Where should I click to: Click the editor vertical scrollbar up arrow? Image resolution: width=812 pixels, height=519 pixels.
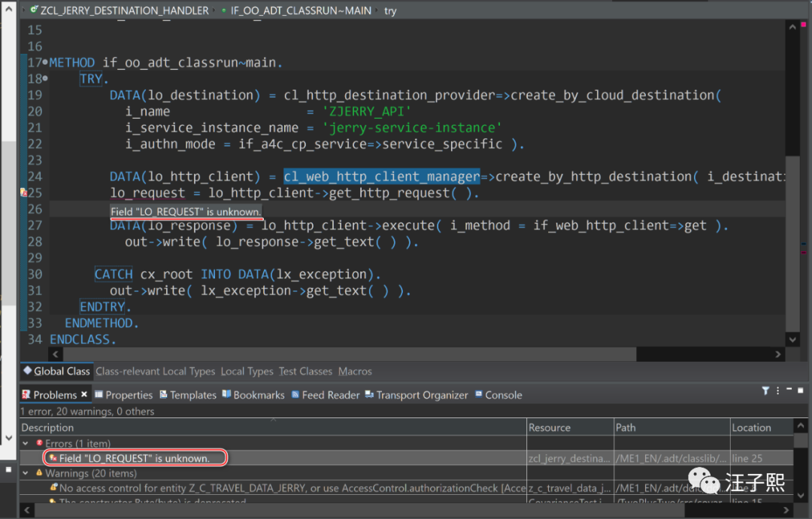[792, 27]
